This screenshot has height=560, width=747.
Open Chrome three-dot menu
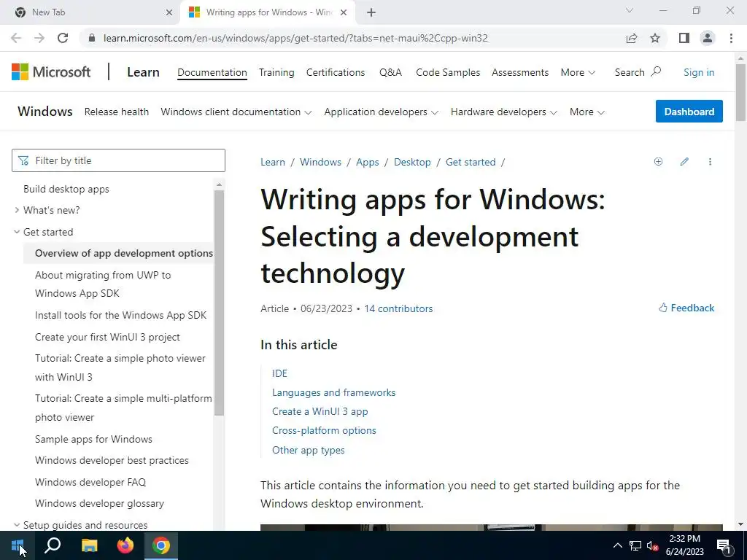731,38
